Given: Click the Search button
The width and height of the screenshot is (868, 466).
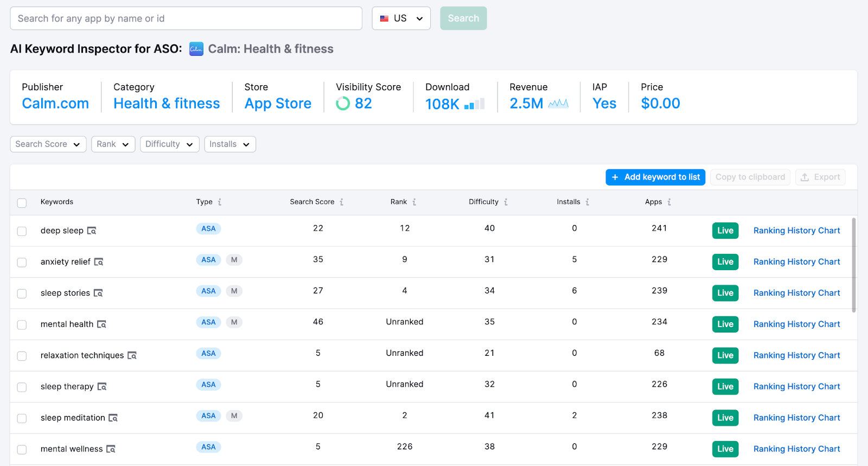Looking at the screenshot, I should pos(463,18).
